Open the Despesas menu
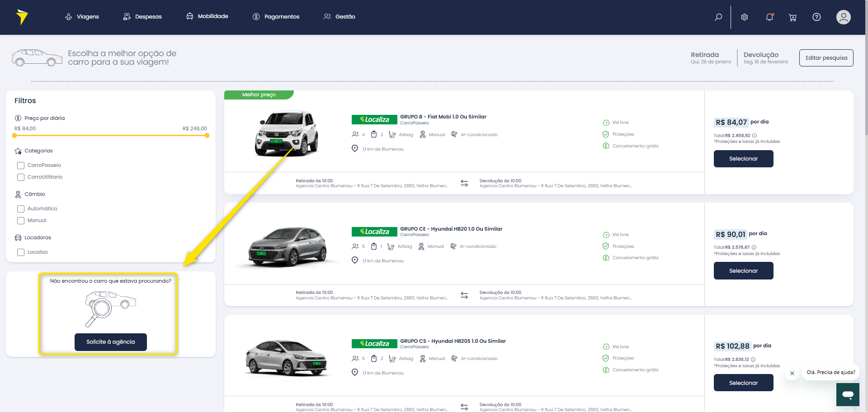This screenshot has width=868, height=412. tap(142, 17)
